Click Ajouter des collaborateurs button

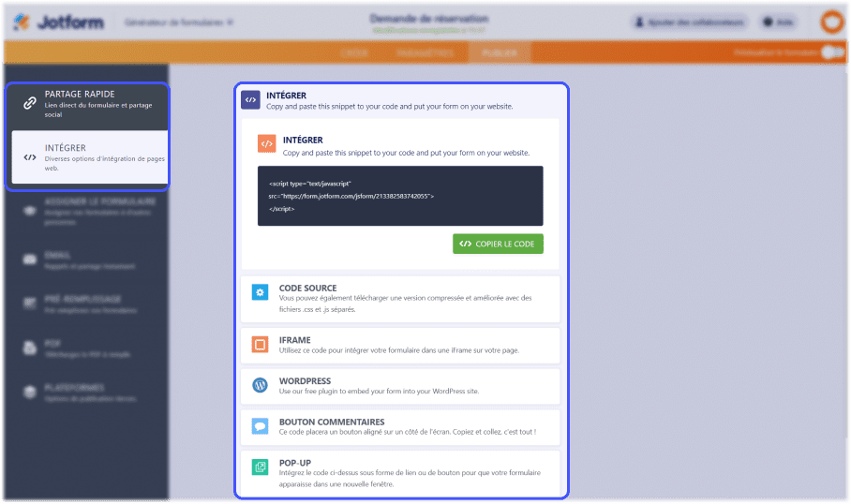(689, 22)
